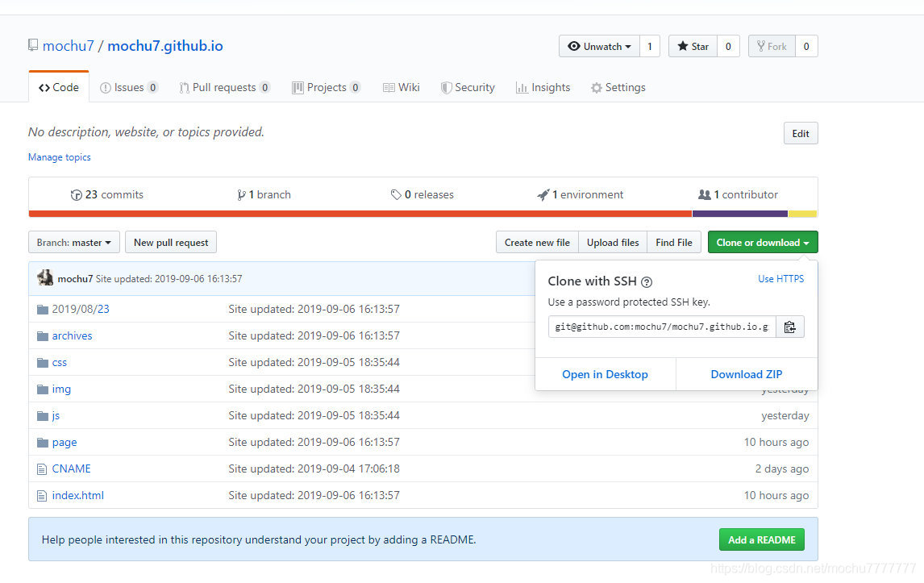
Task: Download the repository as ZIP
Action: (746, 374)
